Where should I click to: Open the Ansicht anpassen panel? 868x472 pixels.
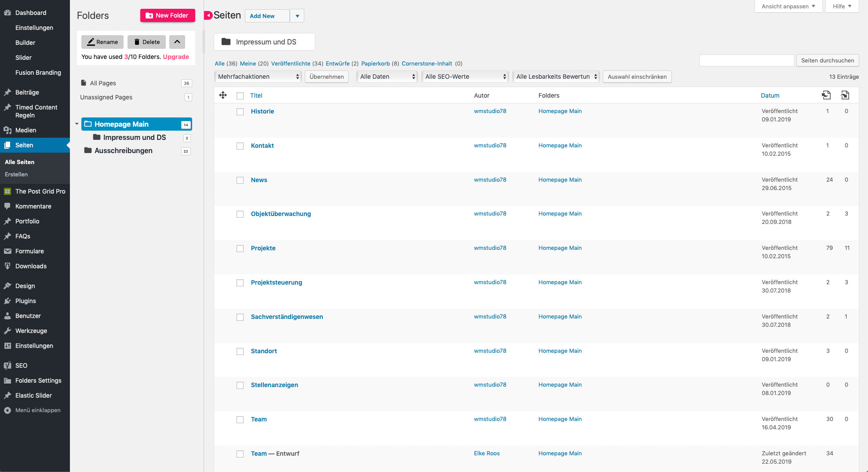pyautogui.click(x=788, y=6)
